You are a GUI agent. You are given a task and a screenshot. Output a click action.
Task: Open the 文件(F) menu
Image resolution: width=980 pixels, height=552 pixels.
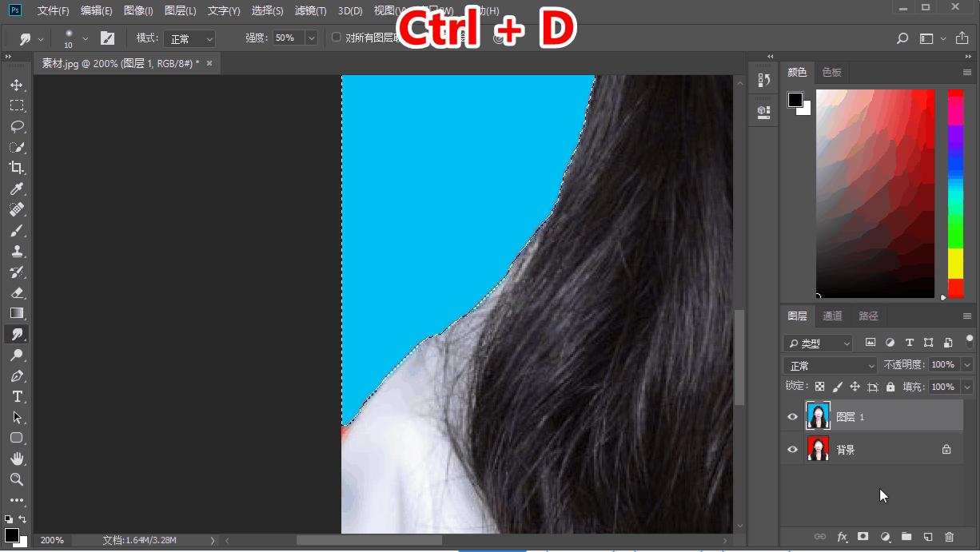coord(54,11)
